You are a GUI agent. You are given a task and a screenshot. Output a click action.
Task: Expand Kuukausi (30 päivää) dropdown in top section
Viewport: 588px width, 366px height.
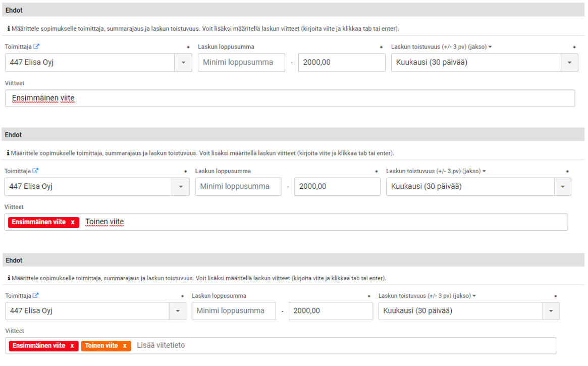pos(569,63)
